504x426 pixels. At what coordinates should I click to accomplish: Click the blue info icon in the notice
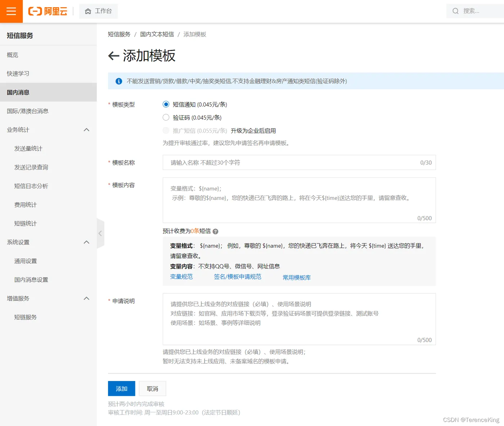coord(118,81)
